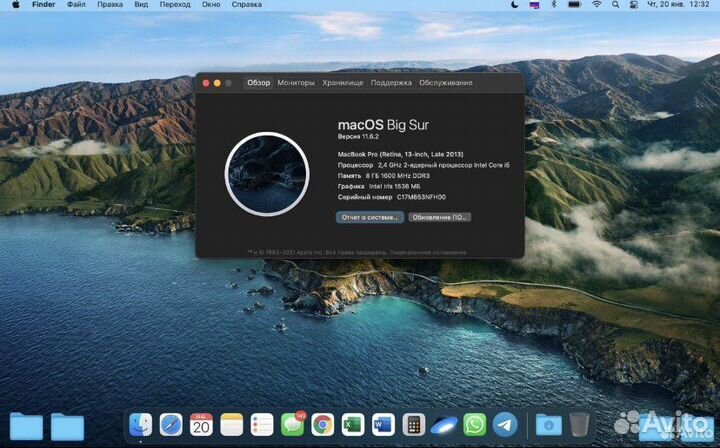Click the Обновление ПО button
The image size is (720, 448).
(x=439, y=218)
